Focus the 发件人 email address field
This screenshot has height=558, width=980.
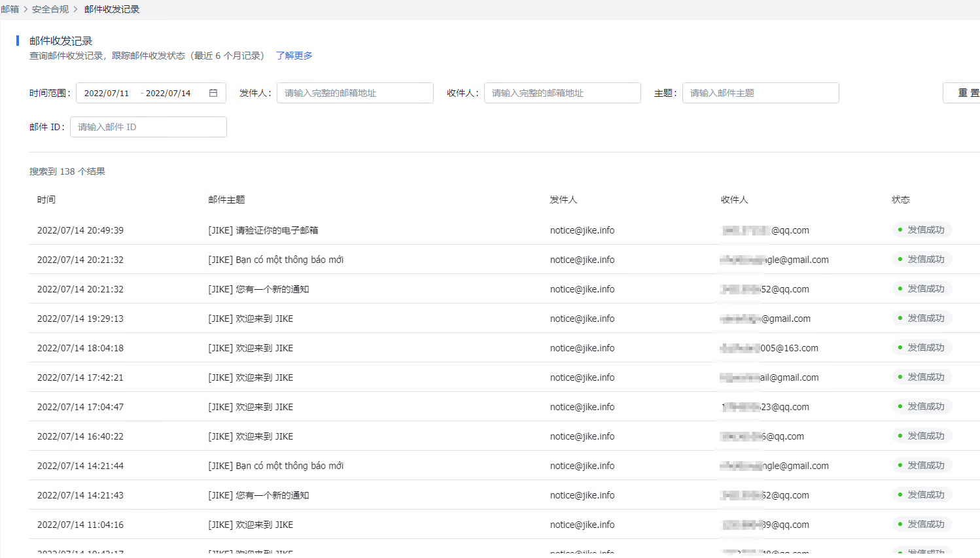coord(355,93)
